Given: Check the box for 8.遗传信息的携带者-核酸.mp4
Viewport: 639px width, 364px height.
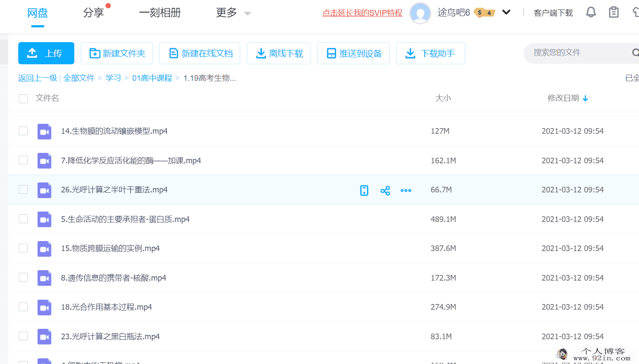Looking at the screenshot, I should coord(23,278).
